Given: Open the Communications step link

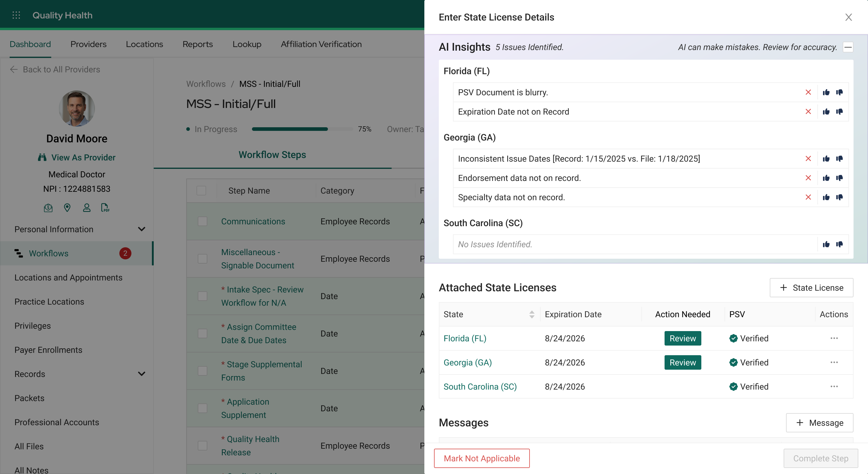Looking at the screenshot, I should [253, 222].
